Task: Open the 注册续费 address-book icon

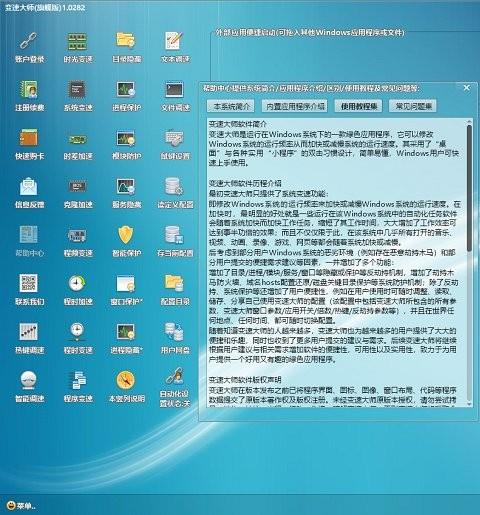Action: coord(29,89)
